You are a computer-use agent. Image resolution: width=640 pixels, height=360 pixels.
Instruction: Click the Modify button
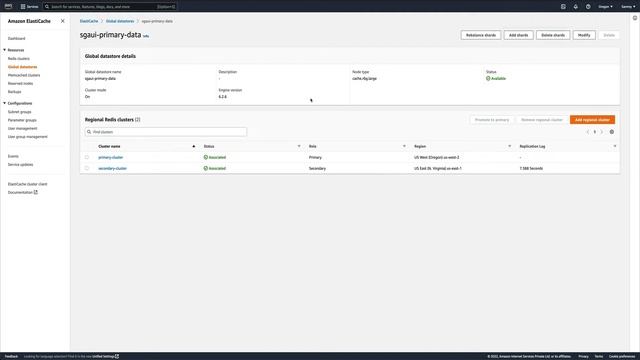tap(584, 35)
